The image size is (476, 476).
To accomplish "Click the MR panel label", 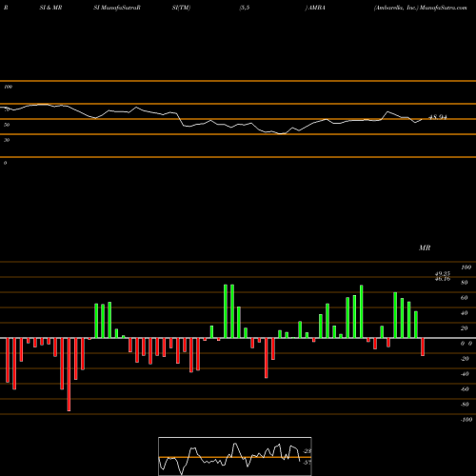I will [x=425, y=248].
